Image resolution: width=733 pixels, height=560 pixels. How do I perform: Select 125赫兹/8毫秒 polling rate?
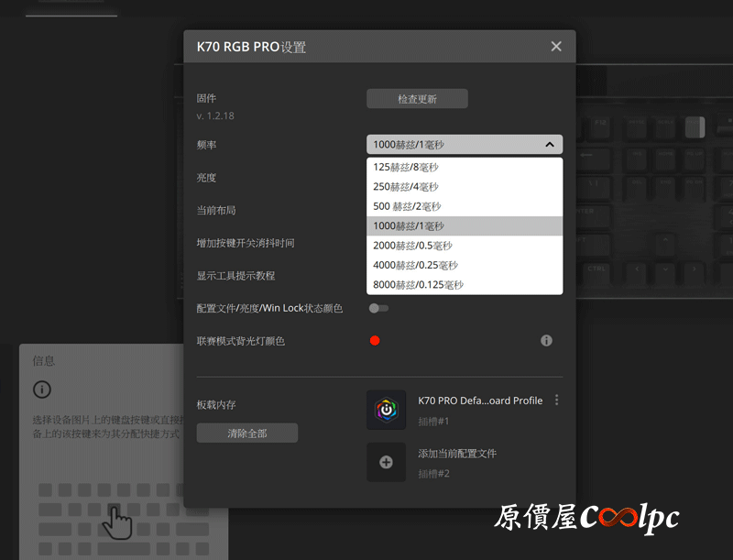pyautogui.click(x=465, y=168)
